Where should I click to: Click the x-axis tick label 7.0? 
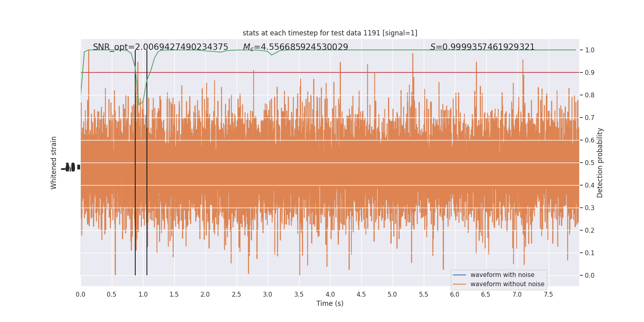coord(517,295)
